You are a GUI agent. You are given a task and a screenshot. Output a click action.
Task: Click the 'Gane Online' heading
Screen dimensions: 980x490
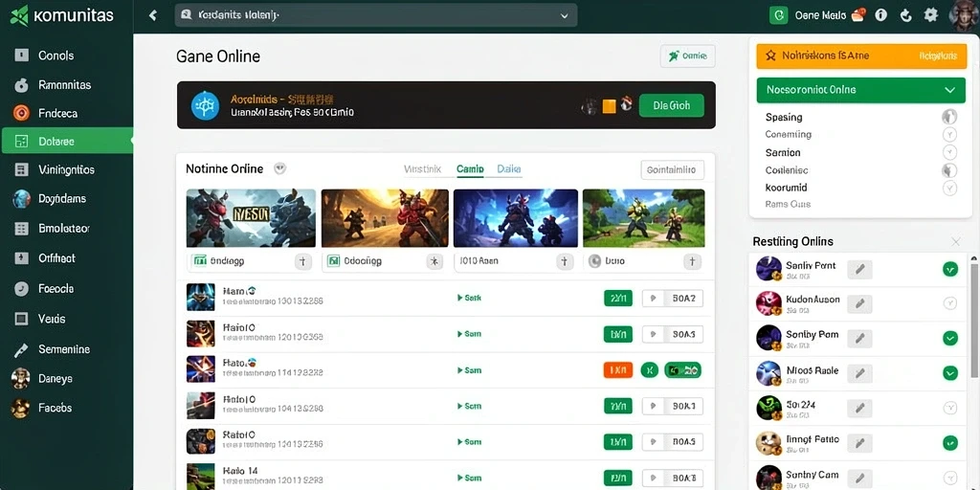[x=218, y=56]
